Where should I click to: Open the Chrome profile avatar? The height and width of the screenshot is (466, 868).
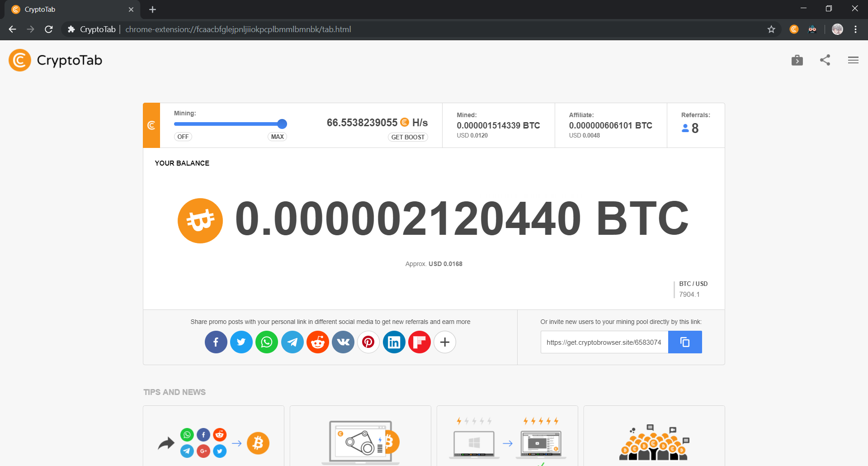pyautogui.click(x=837, y=29)
